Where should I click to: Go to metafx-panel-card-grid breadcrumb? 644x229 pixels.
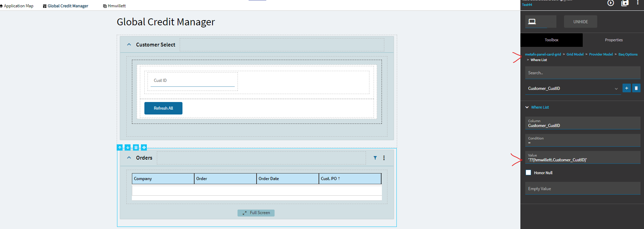tap(543, 54)
